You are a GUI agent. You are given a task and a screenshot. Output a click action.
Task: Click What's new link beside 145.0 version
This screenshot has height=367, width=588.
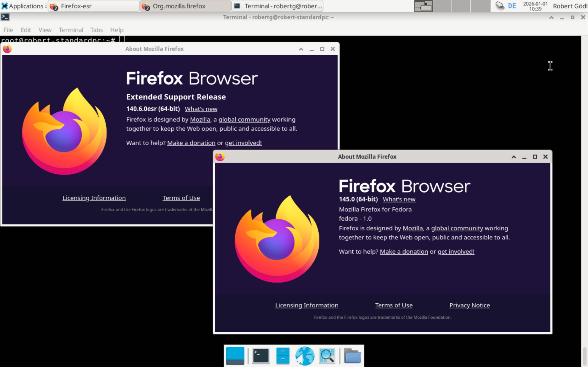point(399,199)
